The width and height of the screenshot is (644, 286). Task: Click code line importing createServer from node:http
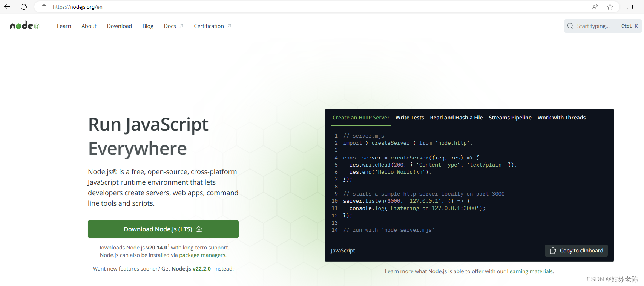(408, 143)
